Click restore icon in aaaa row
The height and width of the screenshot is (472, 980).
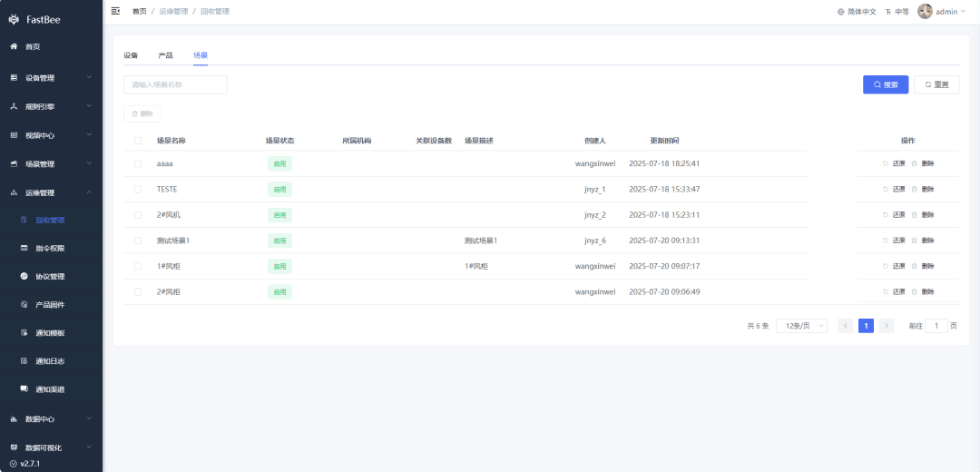click(886, 163)
